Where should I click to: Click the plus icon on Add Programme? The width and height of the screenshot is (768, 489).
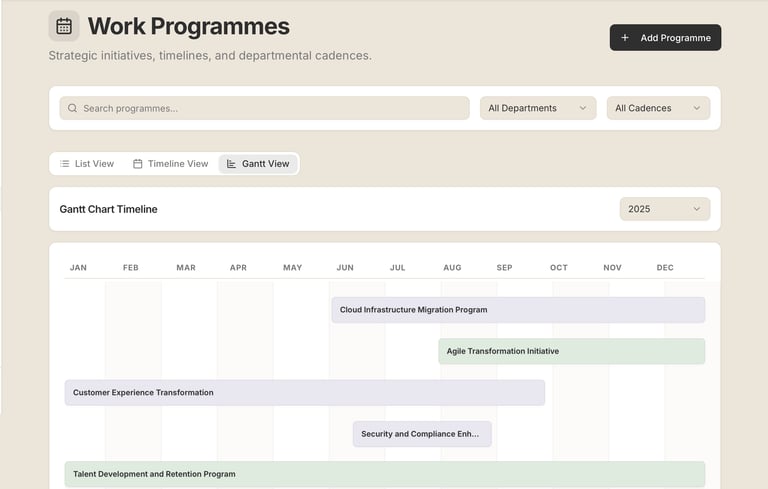625,38
